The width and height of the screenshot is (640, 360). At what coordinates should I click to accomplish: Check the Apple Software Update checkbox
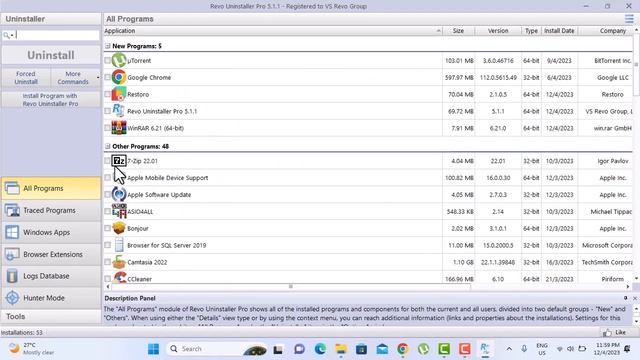[107, 194]
